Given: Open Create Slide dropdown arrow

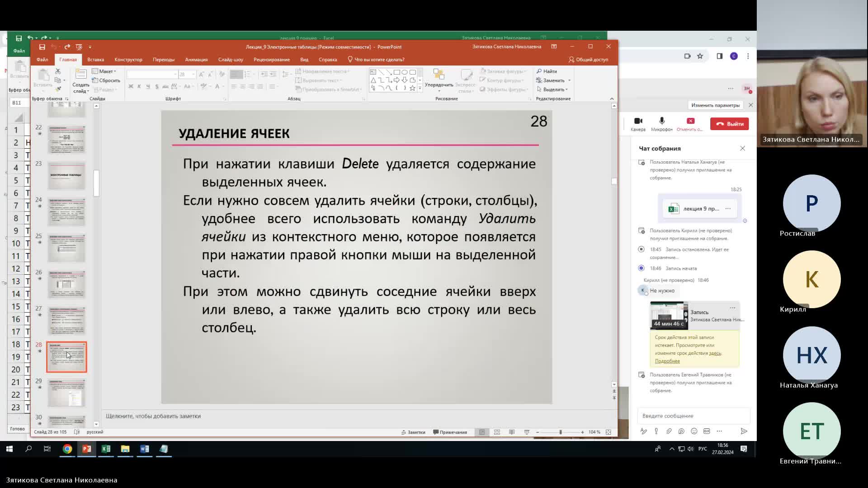Looking at the screenshot, I should click(88, 91).
